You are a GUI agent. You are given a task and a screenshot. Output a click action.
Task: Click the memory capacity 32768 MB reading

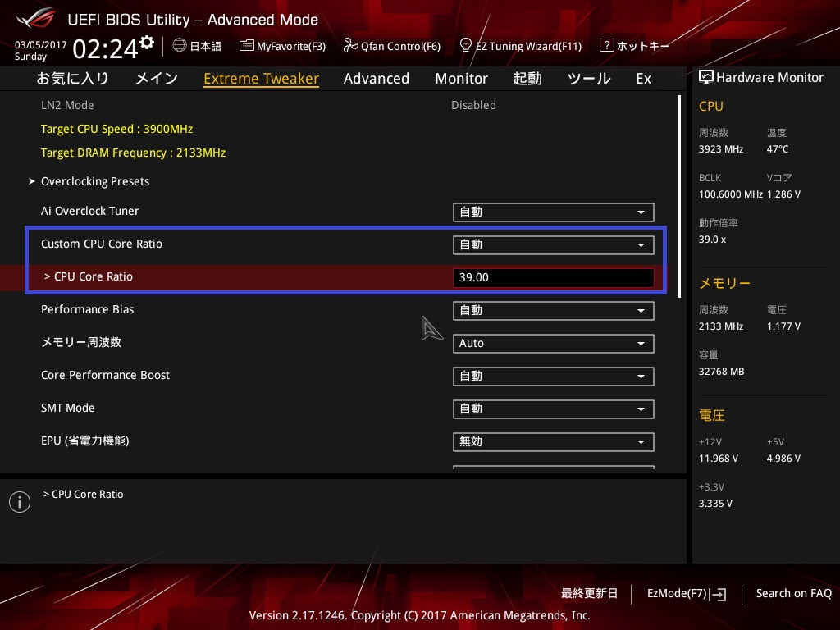click(722, 372)
